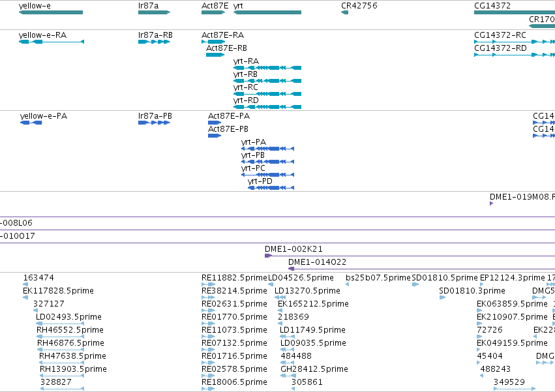Image resolution: width=555 pixels, height=392 pixels.
Task: Click the RH13903.5prime EST
Action: (62, 376)
